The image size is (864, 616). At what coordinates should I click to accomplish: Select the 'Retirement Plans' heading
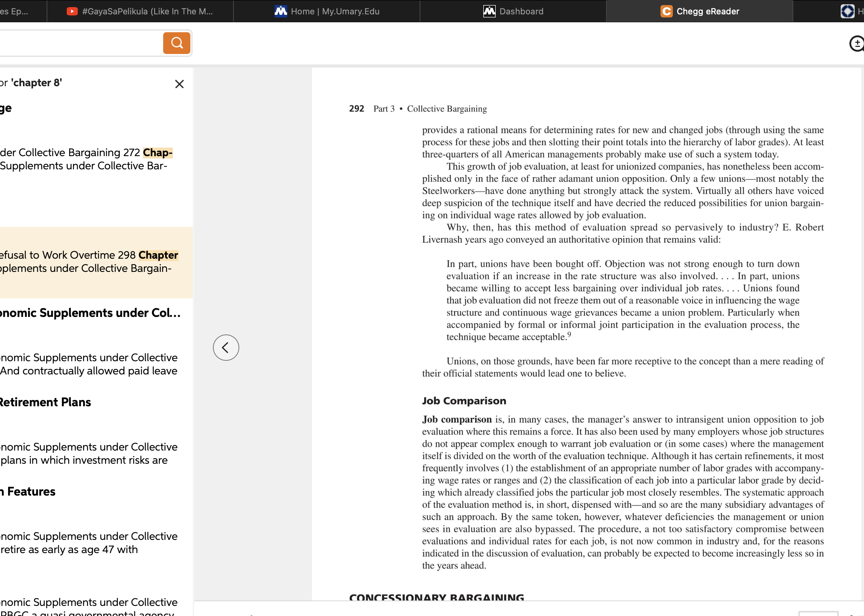click(45, 402)
